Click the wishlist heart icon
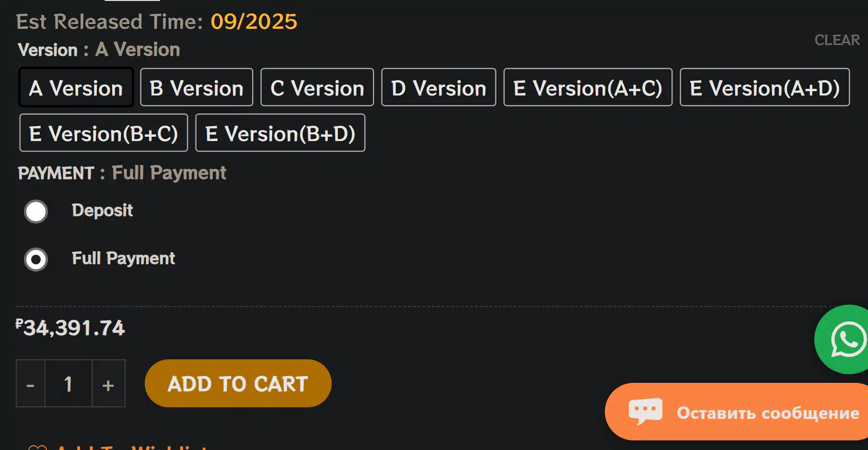 tap(37, 448)
